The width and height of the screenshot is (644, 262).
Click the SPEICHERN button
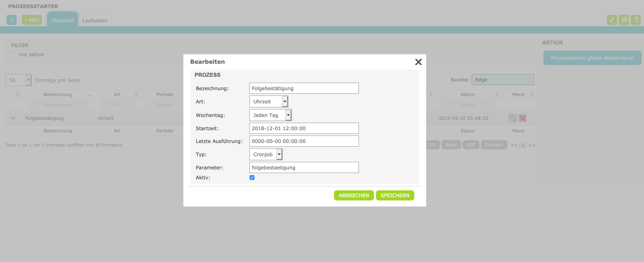[x=395, y=195]
